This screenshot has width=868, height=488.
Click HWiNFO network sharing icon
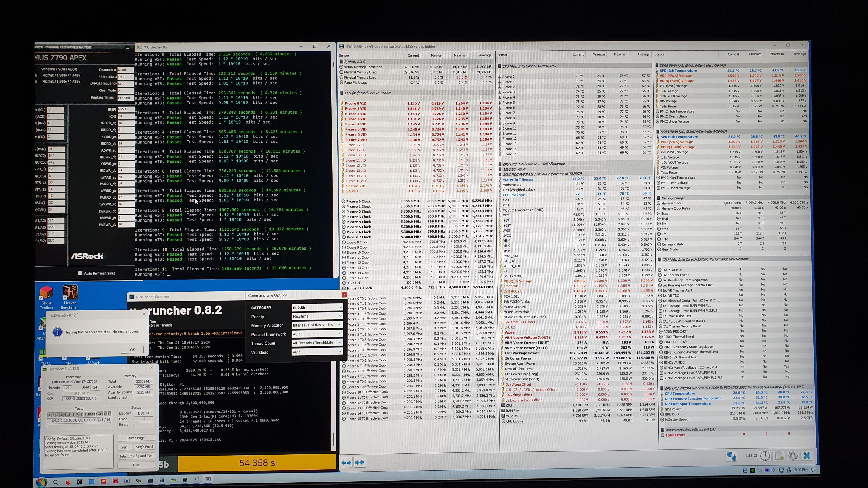(732, 456)
